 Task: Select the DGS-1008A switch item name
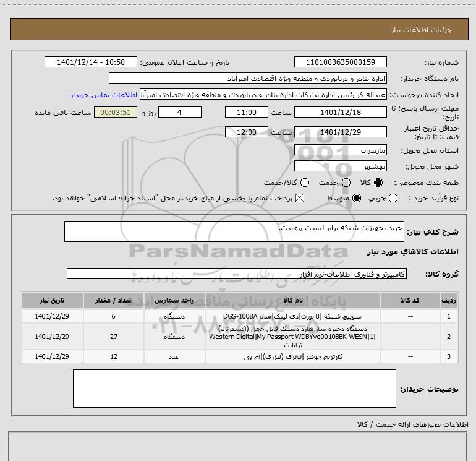(x=292, y=317)
